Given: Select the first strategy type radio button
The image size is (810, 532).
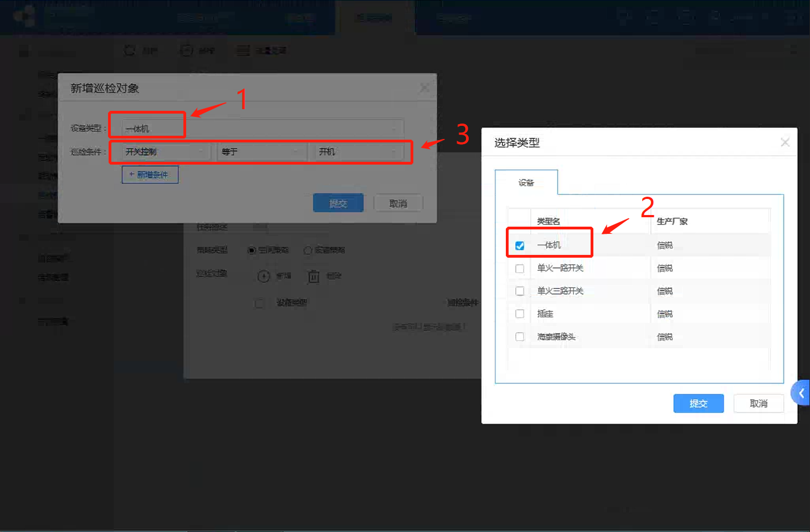Looking at the screenshot, I should point(252,250).
